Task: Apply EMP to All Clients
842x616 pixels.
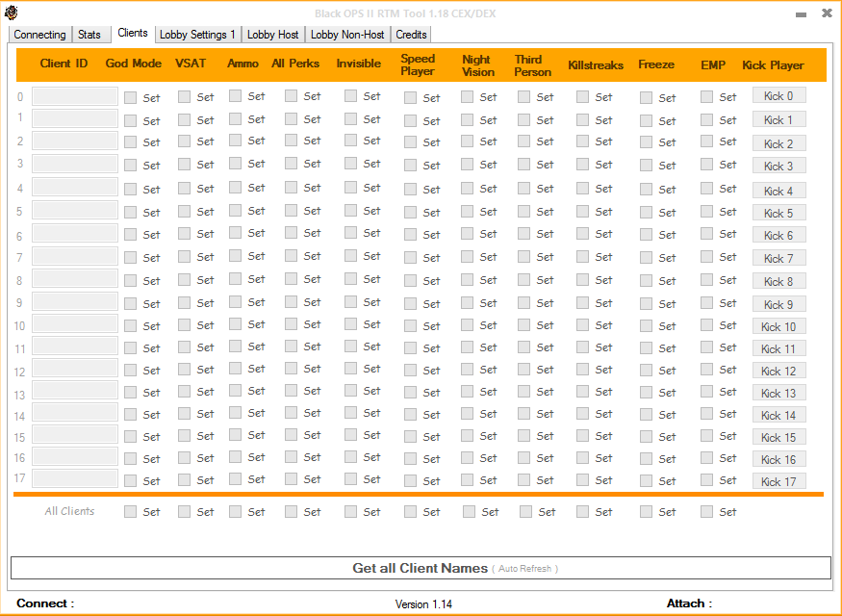Action: (x=706, y=512)
